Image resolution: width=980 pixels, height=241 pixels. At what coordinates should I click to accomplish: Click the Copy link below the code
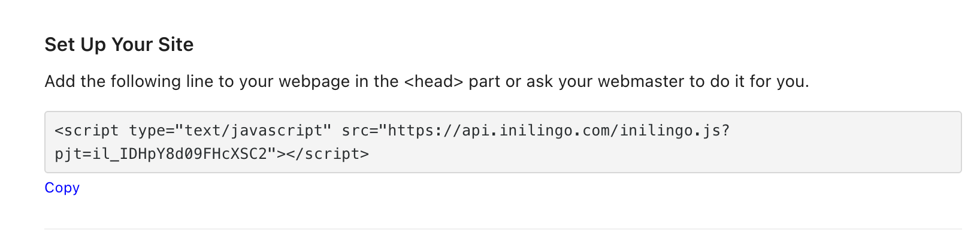(62, 188)
